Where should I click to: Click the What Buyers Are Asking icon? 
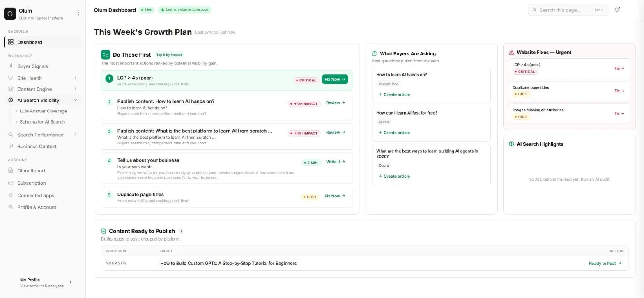[375, 54]
